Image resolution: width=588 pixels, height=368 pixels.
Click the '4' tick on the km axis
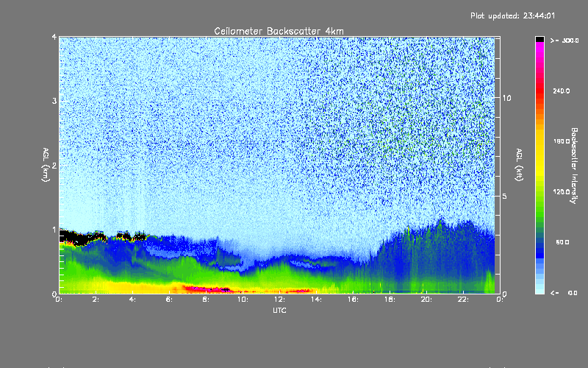(x=54, y=37)
